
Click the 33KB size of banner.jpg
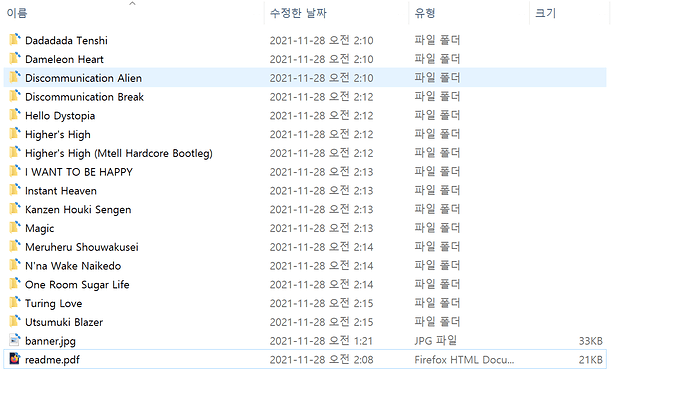click(591, 341)
